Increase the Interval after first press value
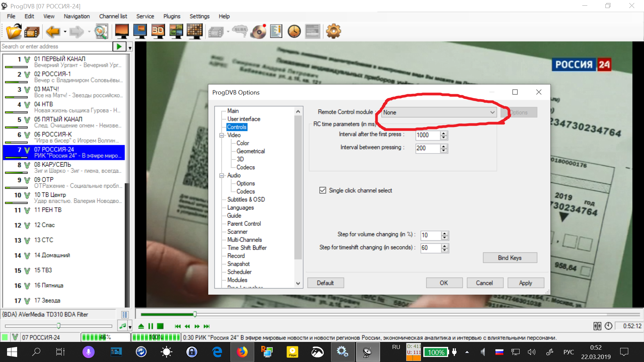The image size is (644, 362). point(444,133)
